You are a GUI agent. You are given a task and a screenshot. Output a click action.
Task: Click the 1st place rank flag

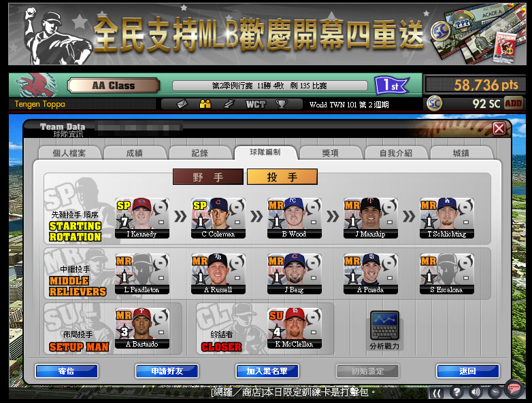392,86
